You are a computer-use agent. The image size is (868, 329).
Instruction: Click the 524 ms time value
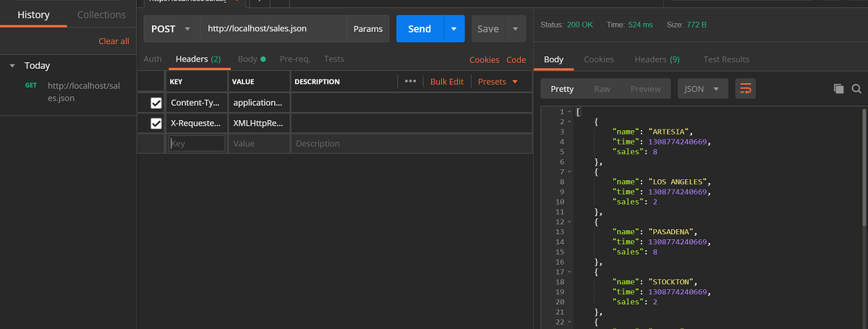[x=640, y=25]
